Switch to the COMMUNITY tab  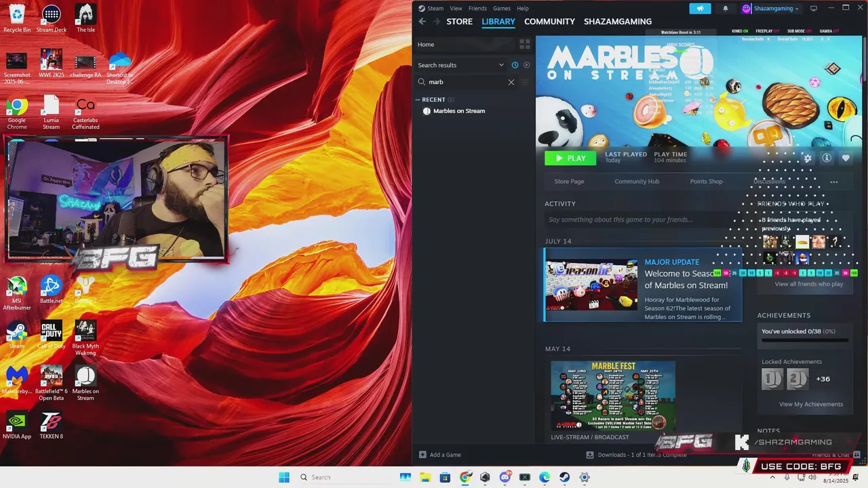pos(549,22)
